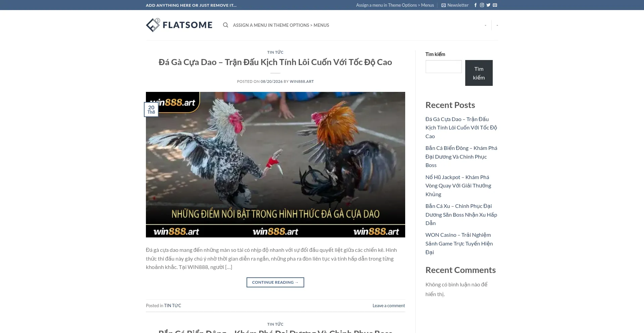
Task: Open TIN TỨC category above second post
Action: 275,324
